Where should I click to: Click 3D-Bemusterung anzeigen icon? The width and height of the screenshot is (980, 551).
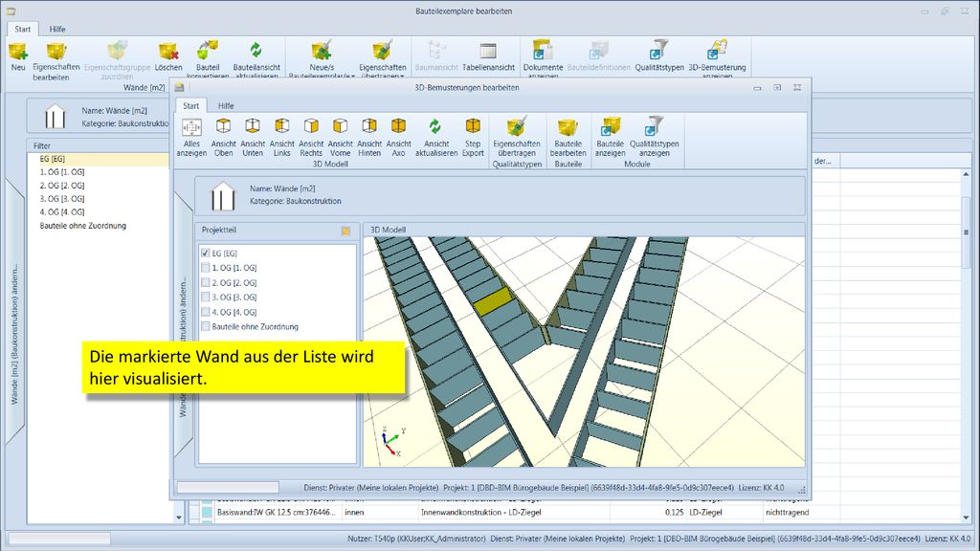(717, 58)
